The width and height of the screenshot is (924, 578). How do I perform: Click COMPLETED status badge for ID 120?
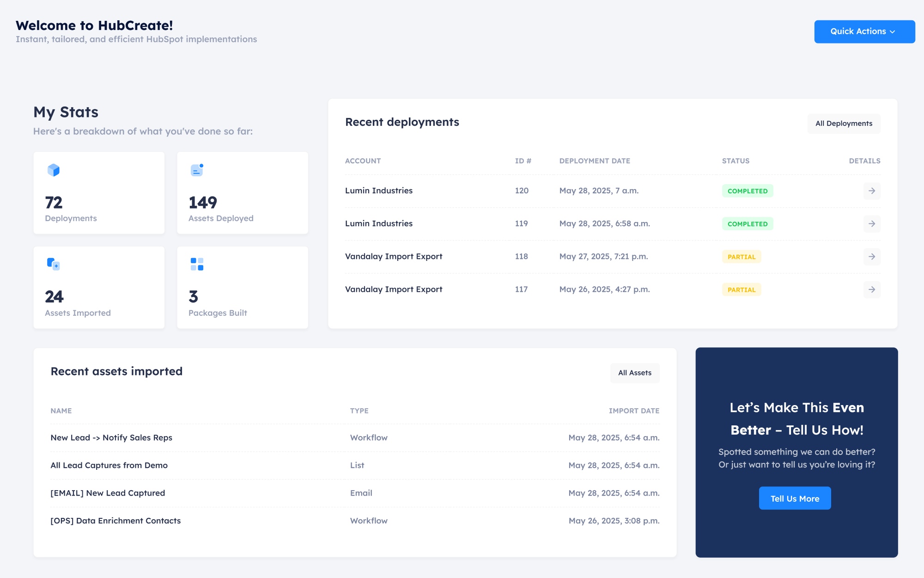[747, 191]
